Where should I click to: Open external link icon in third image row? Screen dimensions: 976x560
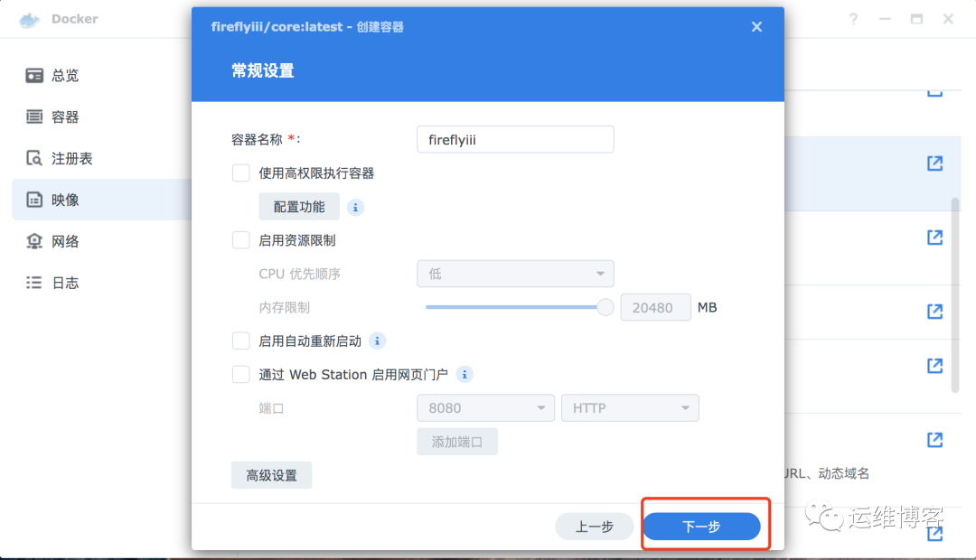click(935, 238)
